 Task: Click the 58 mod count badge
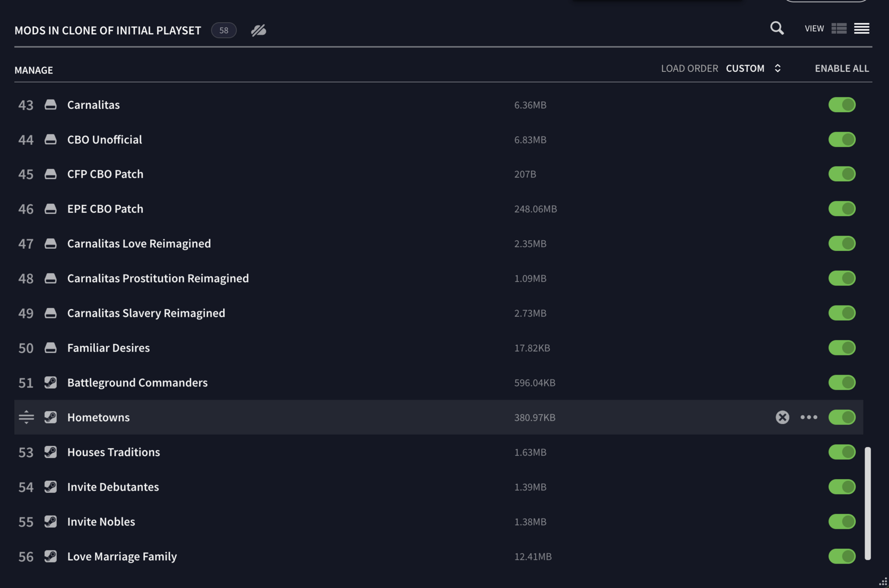(x=224, y=30)
